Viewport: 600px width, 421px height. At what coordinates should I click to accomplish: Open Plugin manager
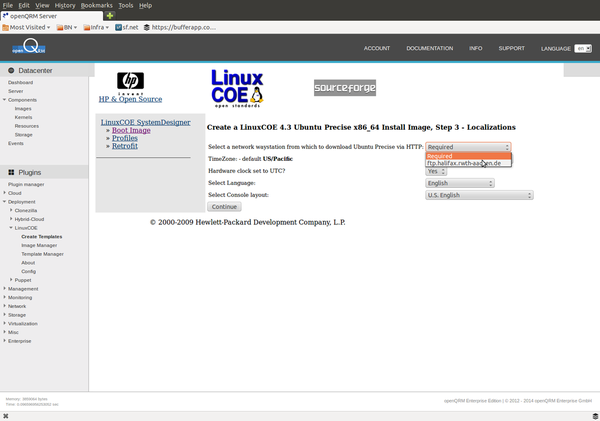(x=26, y=184)
